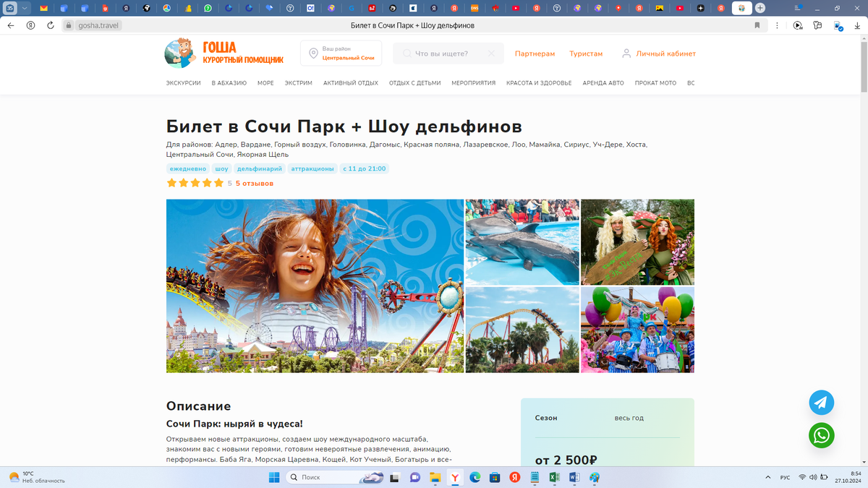
Task: Open the tab list dropdown arrow
Action: pos(25,8)
